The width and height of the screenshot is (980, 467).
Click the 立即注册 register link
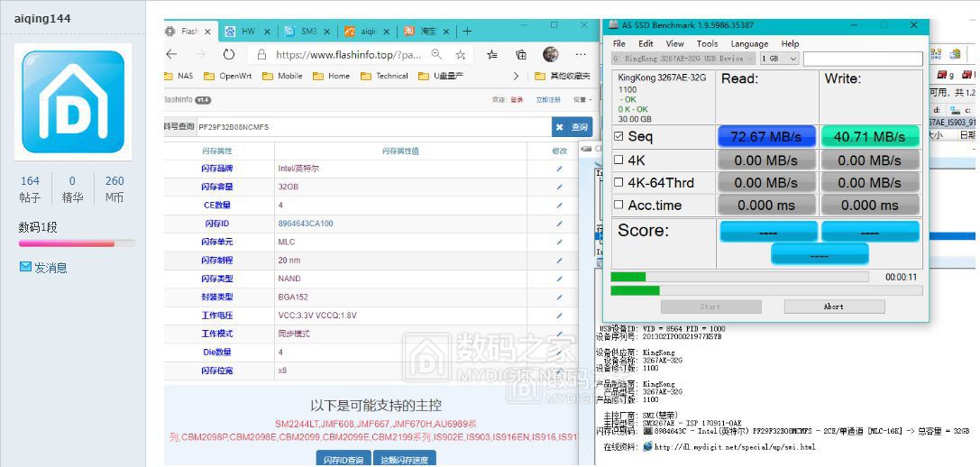548,100
